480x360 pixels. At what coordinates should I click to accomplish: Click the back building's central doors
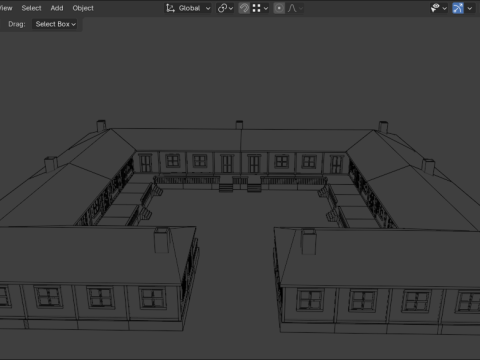pos(241,164)
